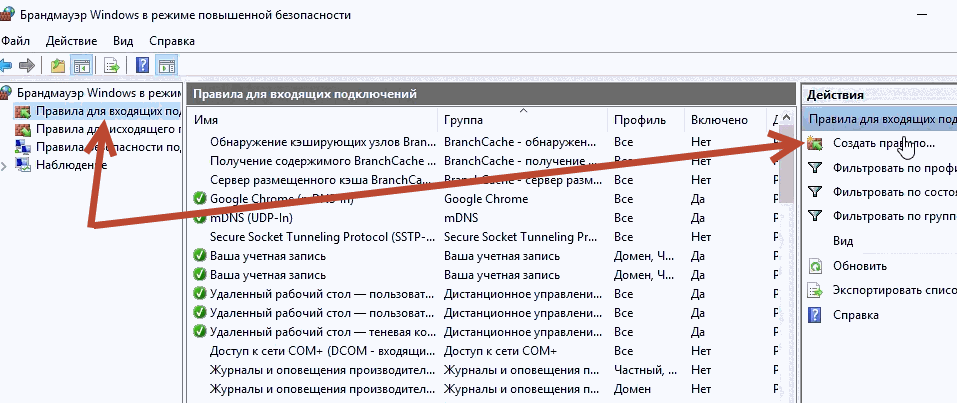Collapse the Правила для входящих Actions section header
Image resolution: width=957 pixels, height=403 pixels.
(x=879, y=118)
